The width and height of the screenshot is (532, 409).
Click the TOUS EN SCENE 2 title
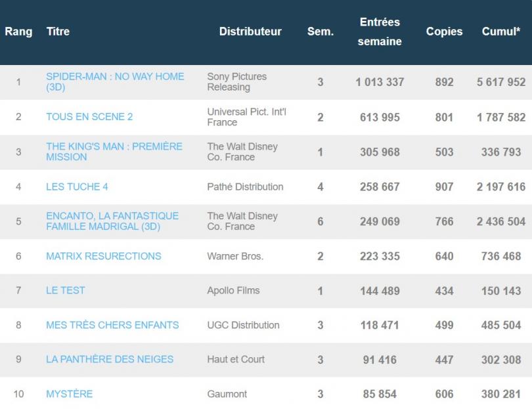89,117
